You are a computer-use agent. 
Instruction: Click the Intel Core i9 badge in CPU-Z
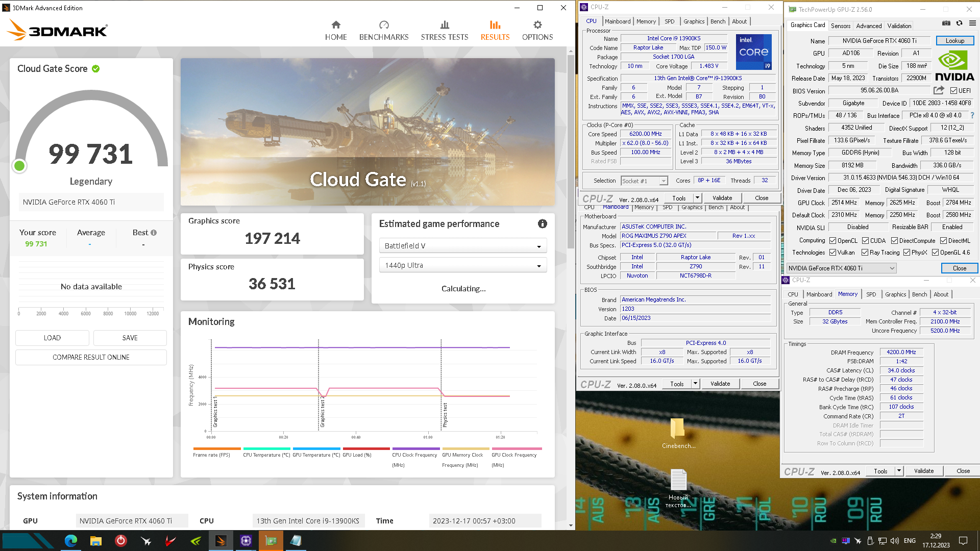(x=753, y=52)
